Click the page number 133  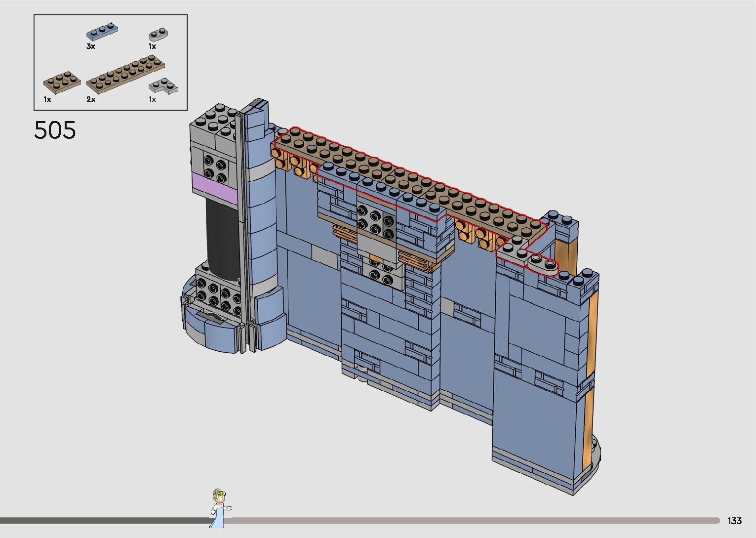point(734,521)
